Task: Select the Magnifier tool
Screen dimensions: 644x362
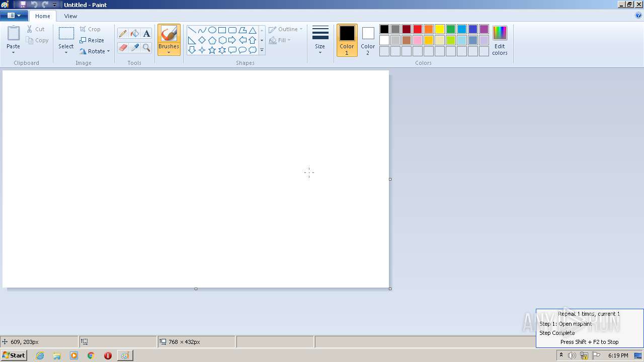Action: (x=146, y=48)
